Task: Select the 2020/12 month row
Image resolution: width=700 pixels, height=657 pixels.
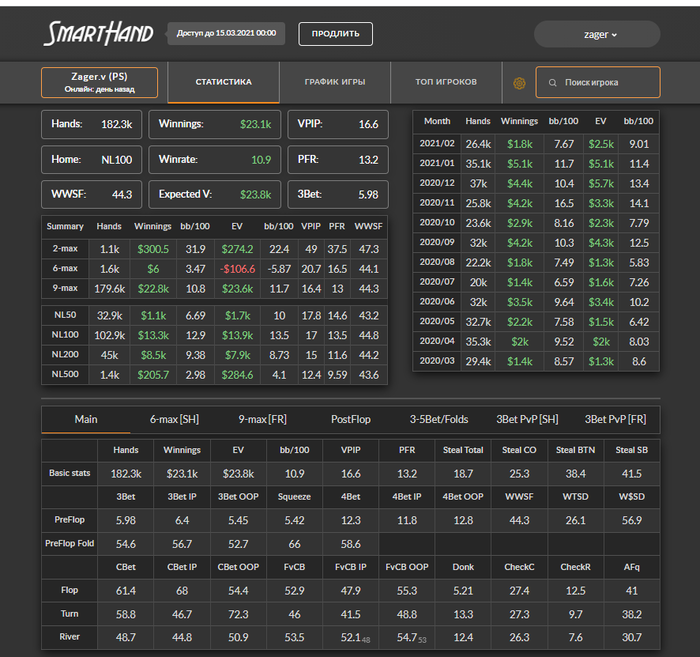Action: pos(536,183)
